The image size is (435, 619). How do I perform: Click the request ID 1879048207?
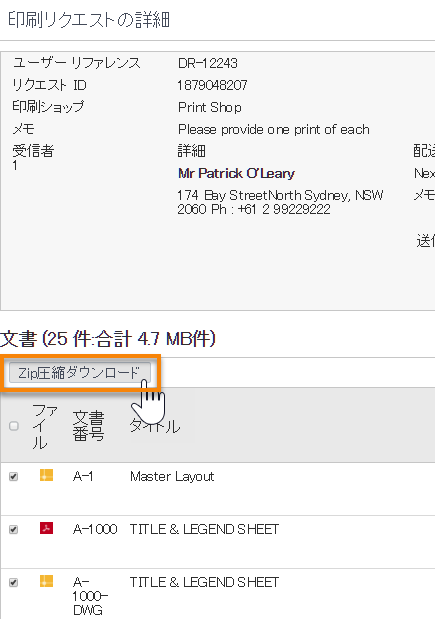coord(212,85)
